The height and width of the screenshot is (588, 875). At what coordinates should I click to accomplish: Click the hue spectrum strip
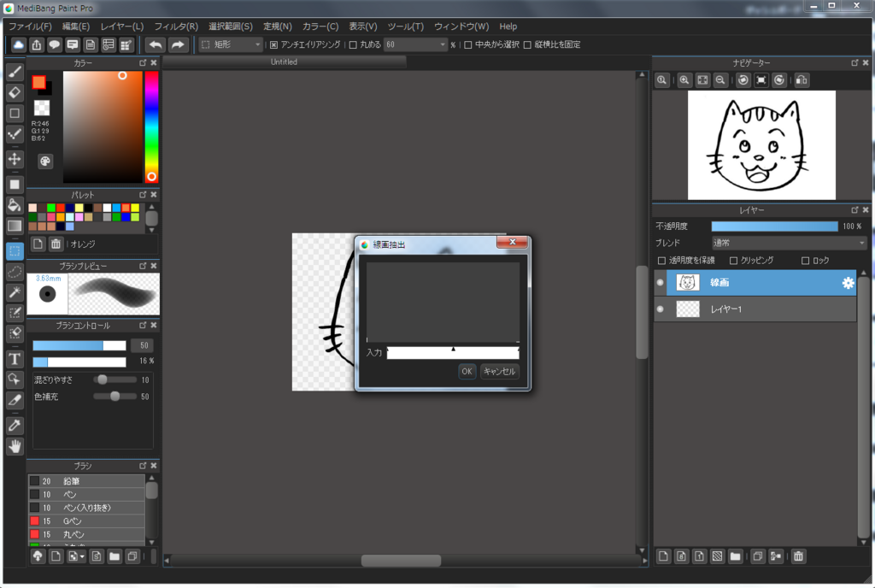pyautogui.click(x=151, y=126)
